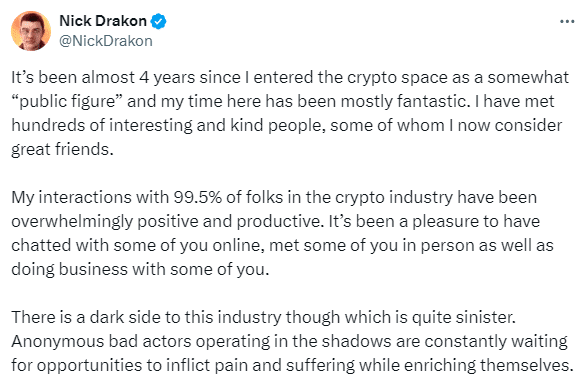The width and height of the screenshot is (586, 381).
Task: Click the phrase "doing business with some of you."
Action: (x=140, y=269)
